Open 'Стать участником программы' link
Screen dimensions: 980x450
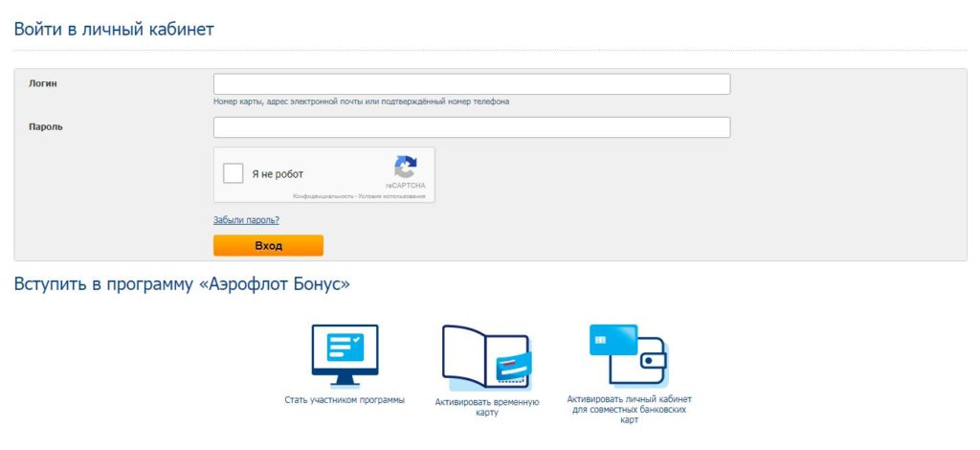pos(345,400)
